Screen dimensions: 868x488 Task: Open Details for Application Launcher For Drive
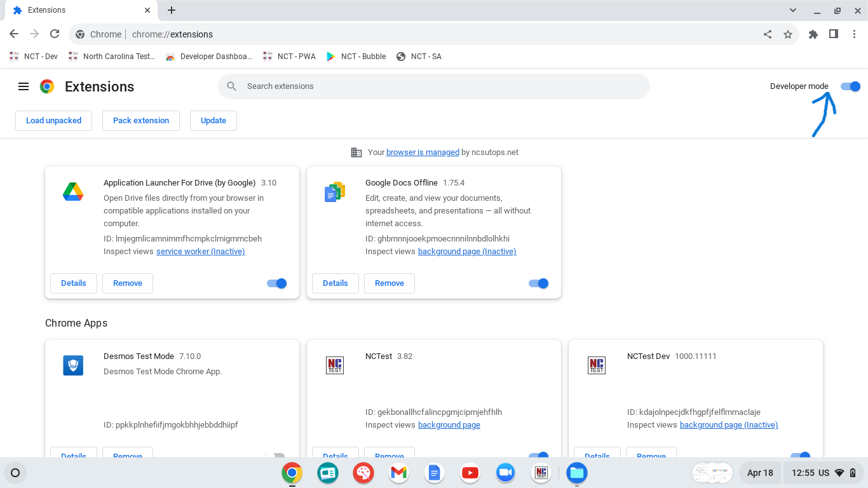[x=74, y=283]
